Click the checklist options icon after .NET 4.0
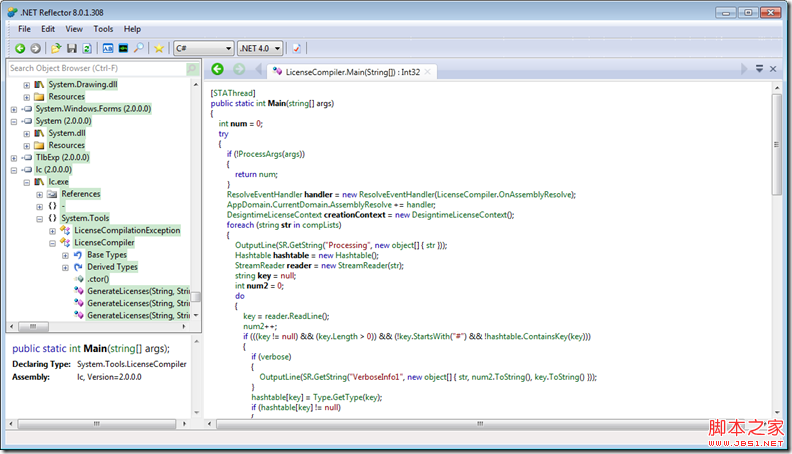This screenshot has height=454, width=792. click(x=296, y=48)
